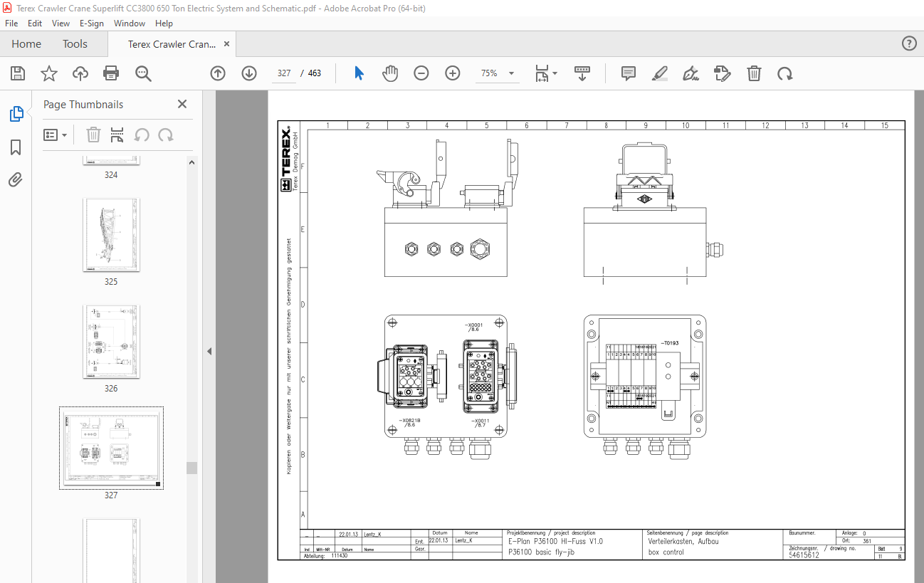Click the TEREX logo in title block

coord(285,160)
